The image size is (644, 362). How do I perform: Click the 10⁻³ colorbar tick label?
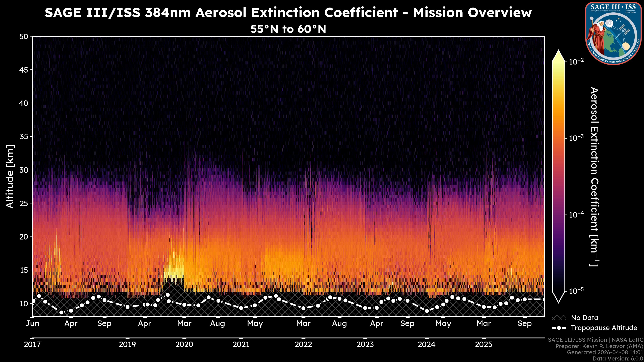pyautogui.click(x=577, y=138)
